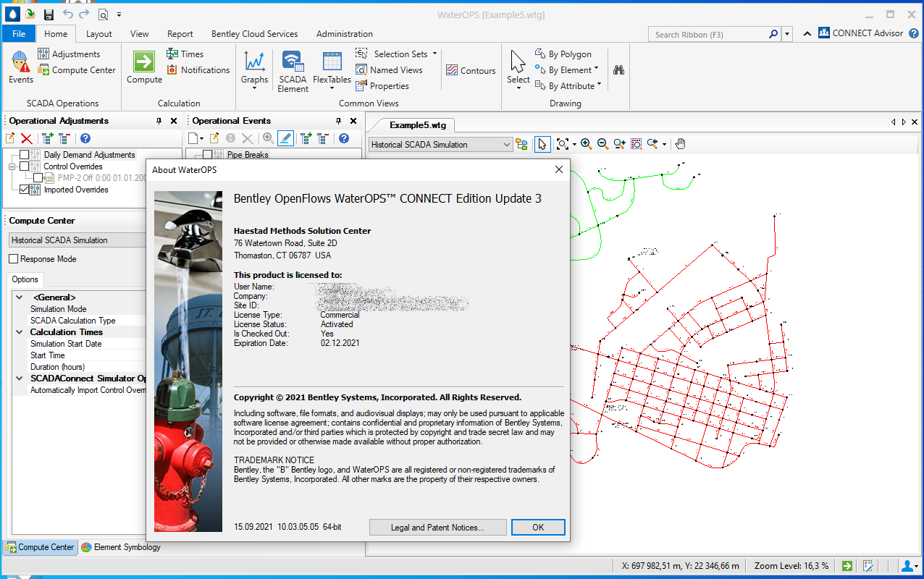Expand the Graphs dropdown
This screenshot has height=579, width=924.
pyautogui.click(x=254, y=89)
